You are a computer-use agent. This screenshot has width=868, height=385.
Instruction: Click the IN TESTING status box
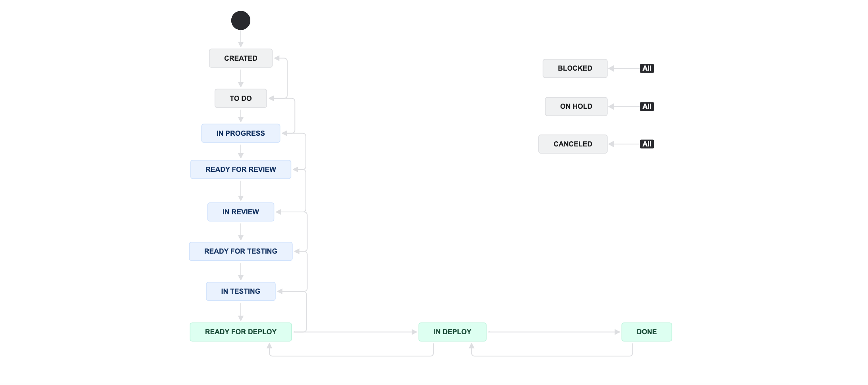tap(241, 291)
